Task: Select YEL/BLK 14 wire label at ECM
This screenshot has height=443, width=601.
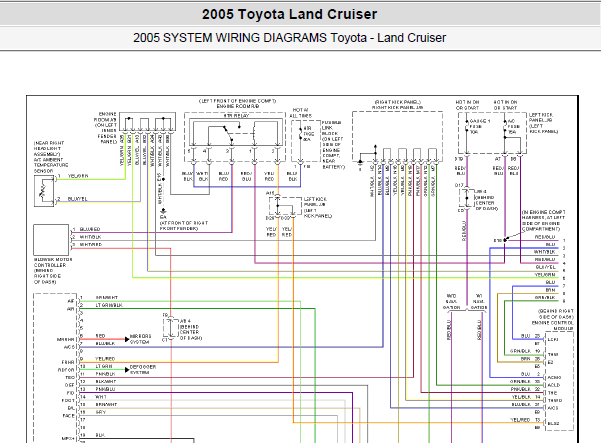Action: tap(526, 397)
